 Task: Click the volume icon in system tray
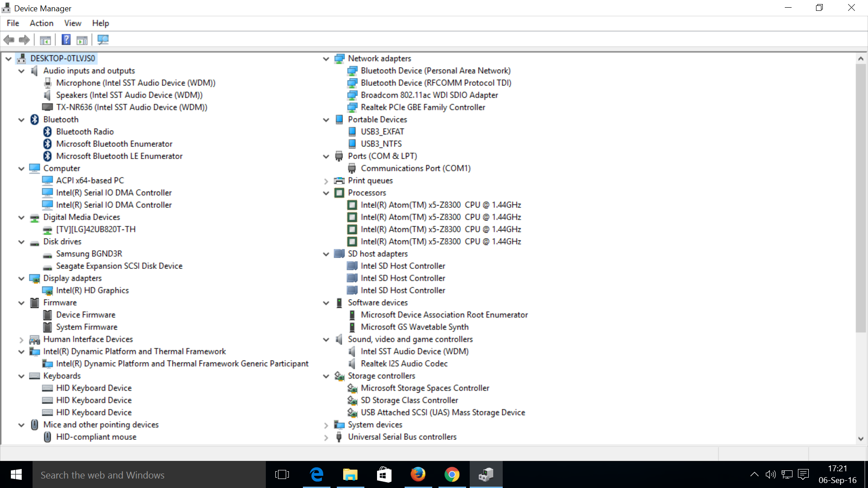tap(770, 474)
